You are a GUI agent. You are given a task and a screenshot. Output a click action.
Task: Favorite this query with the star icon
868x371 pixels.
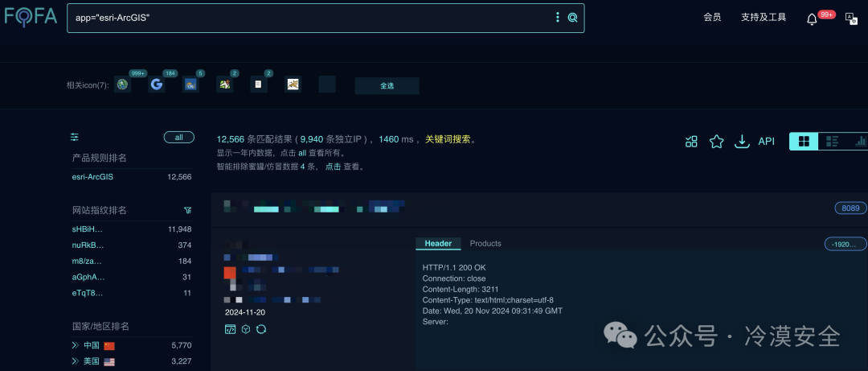pos(716,142)
